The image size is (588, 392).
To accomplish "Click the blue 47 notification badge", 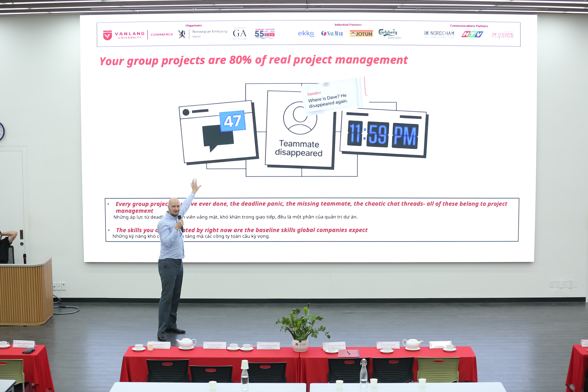I will 233,121.
